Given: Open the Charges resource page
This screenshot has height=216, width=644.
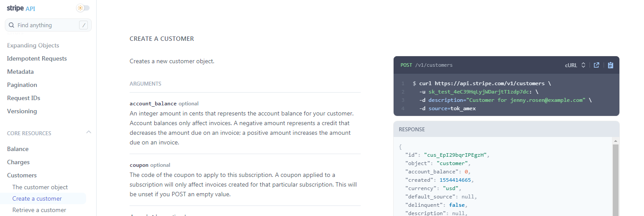Looking at the screenshot, I should (x=18, y=162).
